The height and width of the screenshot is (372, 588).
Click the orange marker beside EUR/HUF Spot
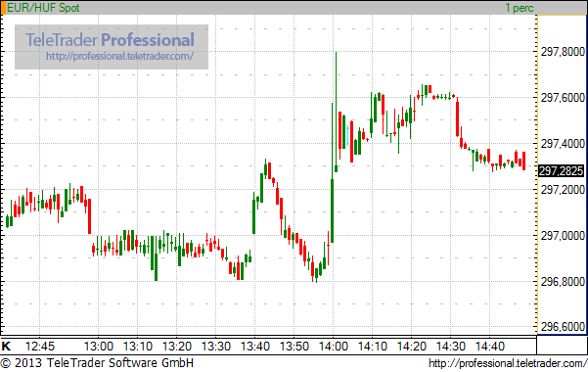coord(3,8)
